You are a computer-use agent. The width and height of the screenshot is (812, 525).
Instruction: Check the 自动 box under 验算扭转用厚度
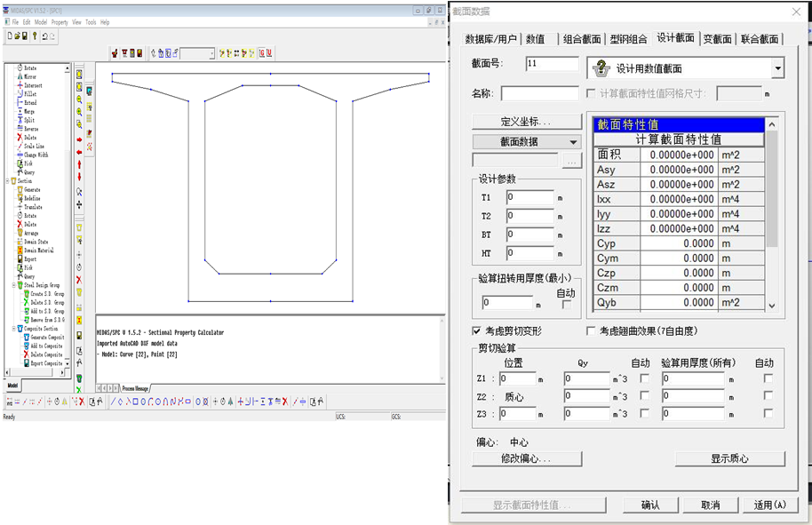click(566, 304)
